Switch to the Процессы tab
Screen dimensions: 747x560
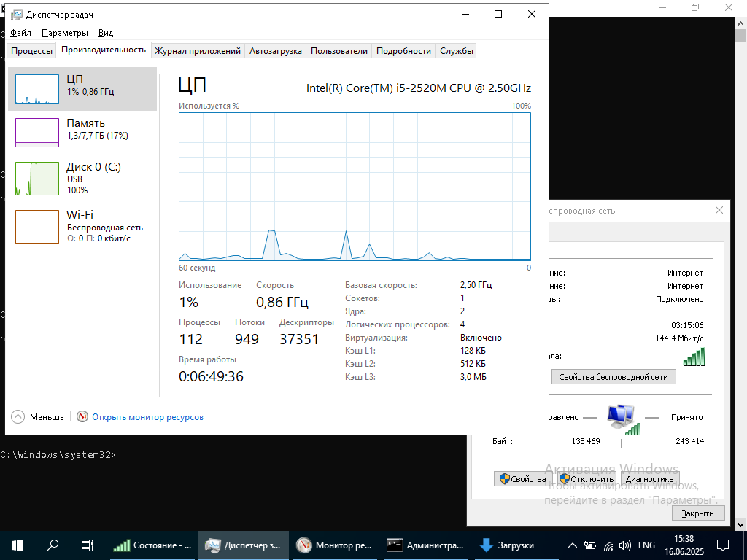click(x=31, y=51)
